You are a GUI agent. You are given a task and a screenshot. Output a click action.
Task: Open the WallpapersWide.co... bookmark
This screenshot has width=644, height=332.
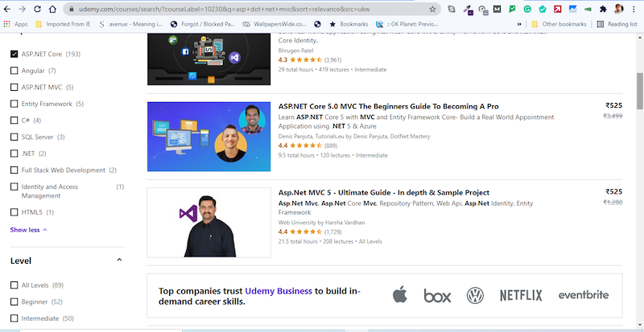pyautogui.click(x=275, y=24)
